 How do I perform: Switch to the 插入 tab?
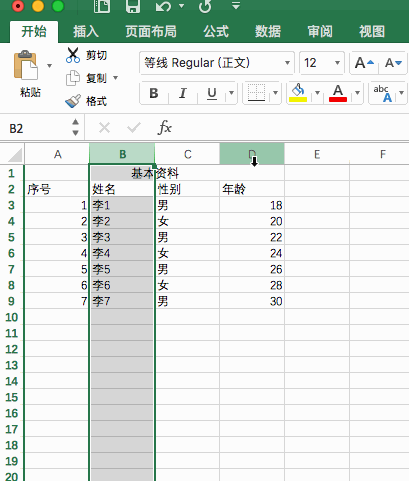pos(86,32)
